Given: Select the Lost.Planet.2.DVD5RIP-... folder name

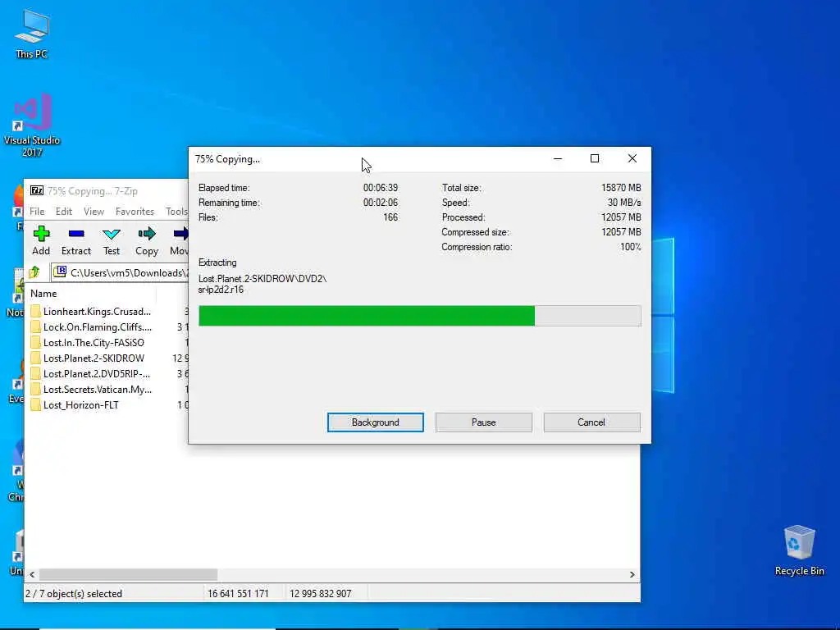Looking at the screenshot, I should click(x=97, y=374).
